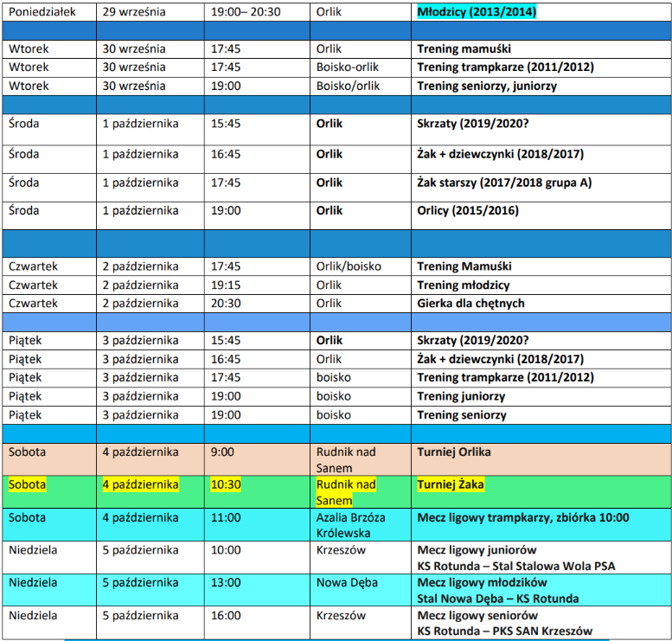Image resolution: width=672 pixels, height=641 pixels.
Task: Select the Orlik/boisko location cell
Action: pyautogui.click(x=349, y=266)
